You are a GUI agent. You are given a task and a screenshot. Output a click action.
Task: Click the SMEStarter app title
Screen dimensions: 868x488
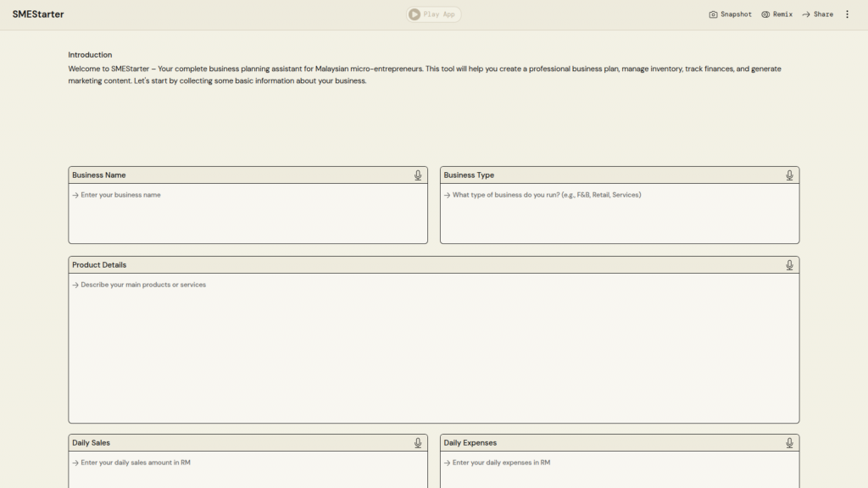pyautogui.click(x=38, y=14)
